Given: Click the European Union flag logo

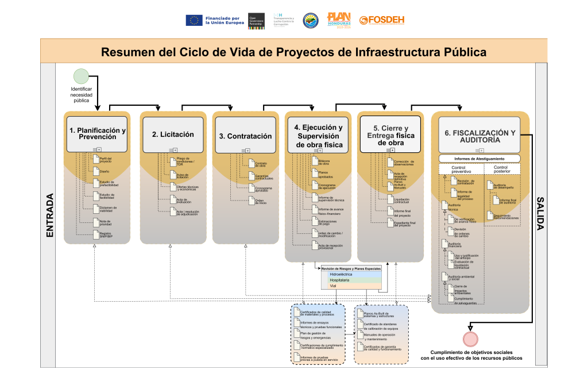Looking at the screenshot, I should [x=194, y=20].
